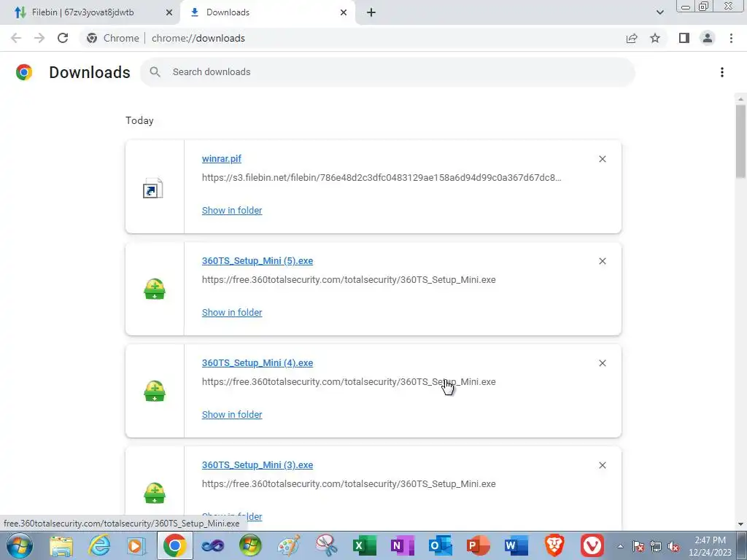Viewport: 747px width, 560px height.
Task: Open the Action Center flag tray icon
Action: click(x=638, y=547)
